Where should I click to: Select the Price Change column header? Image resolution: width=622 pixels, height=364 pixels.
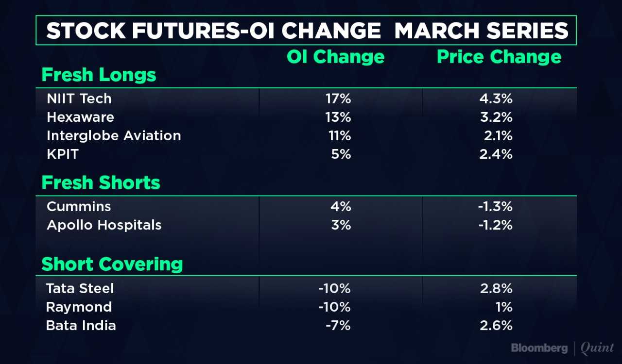499,57
